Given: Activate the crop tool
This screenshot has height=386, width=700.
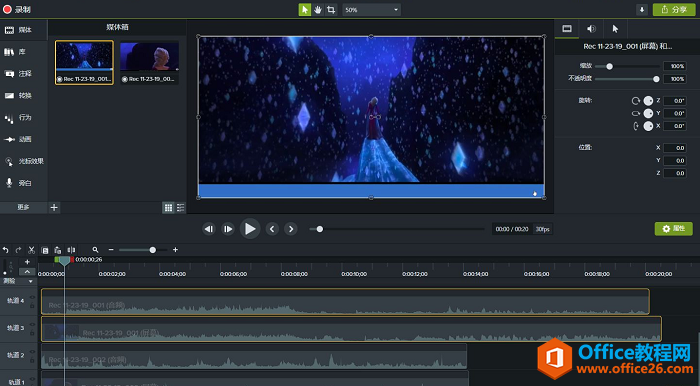Looking at the screenshot, I should pos(331,10).
